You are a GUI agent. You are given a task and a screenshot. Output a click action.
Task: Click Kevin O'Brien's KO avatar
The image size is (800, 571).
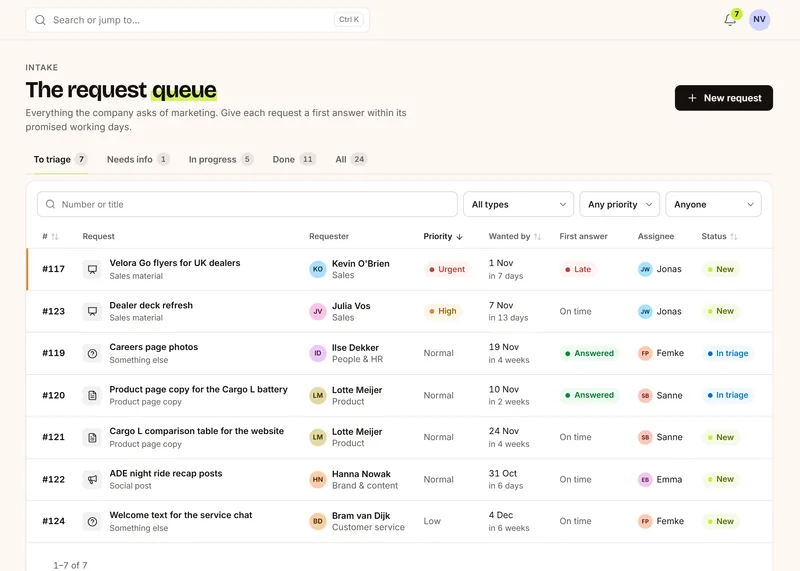318,269
